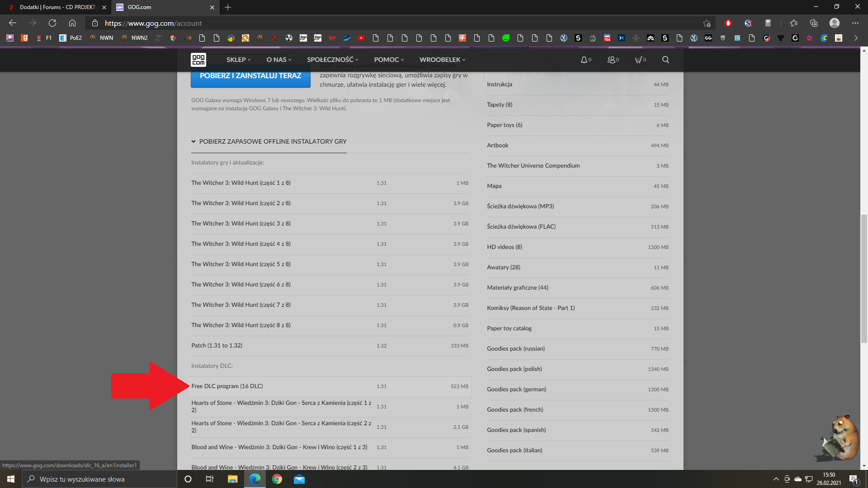Download The Witcher 3 część 8 z 8
868x488 pixels.
click(x=330, y=325)
